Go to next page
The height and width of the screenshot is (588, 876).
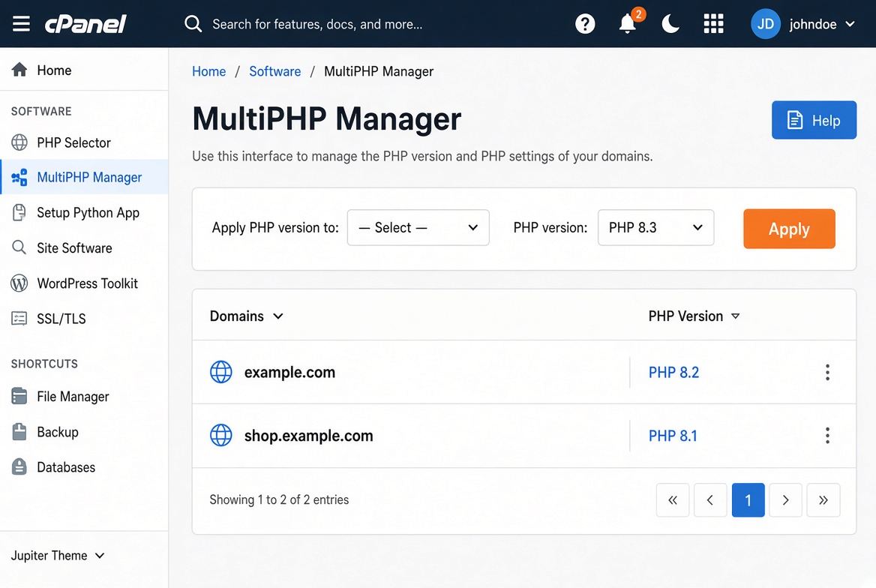point(785,499)
